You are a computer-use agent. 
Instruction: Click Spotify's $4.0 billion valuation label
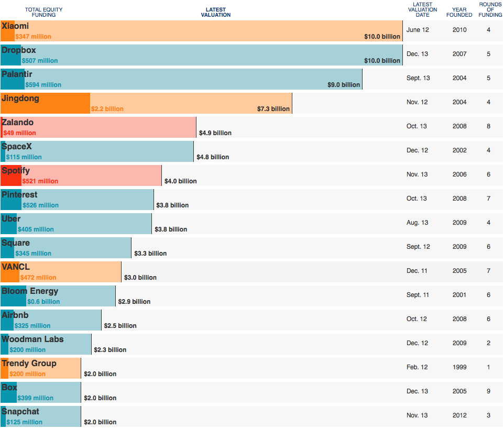tap(180, 181)
